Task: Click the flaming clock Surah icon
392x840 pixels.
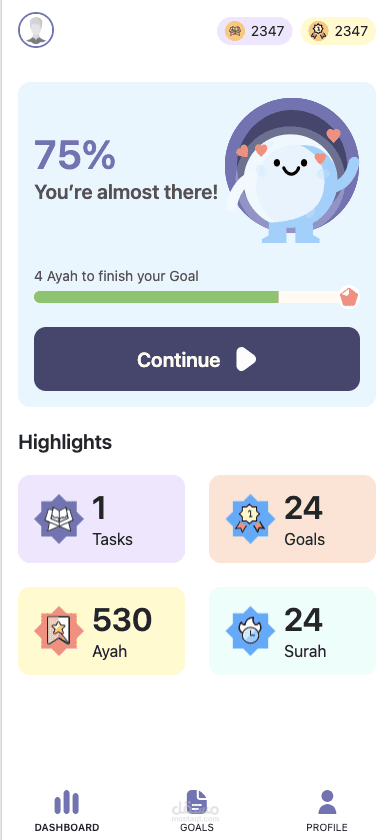Action: tap(251, 631)
